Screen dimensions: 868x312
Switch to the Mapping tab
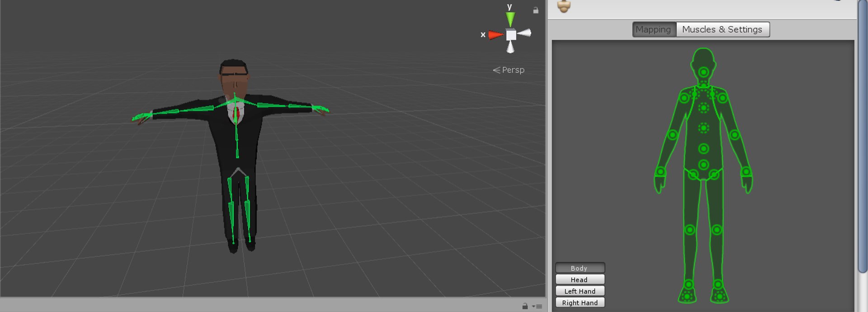click(x=654, y=29)
